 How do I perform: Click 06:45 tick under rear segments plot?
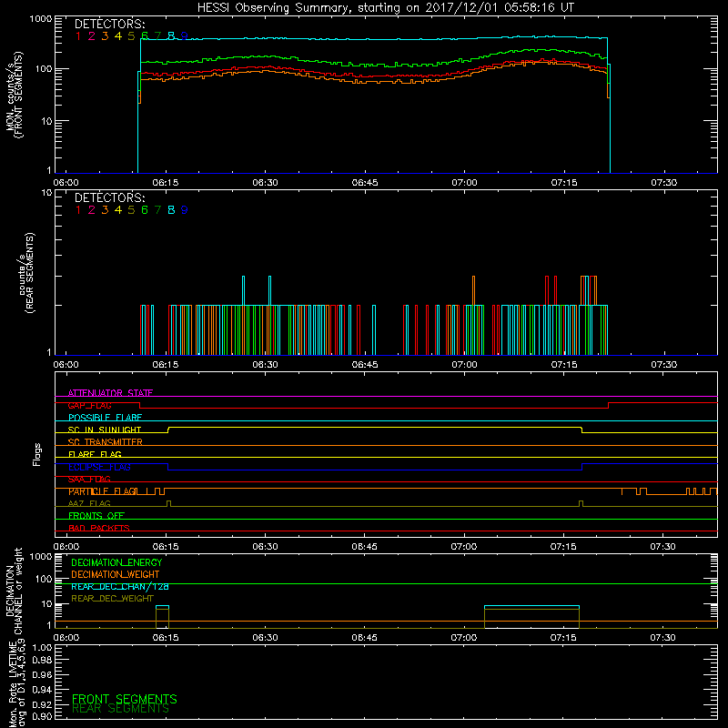coord(365,365)
